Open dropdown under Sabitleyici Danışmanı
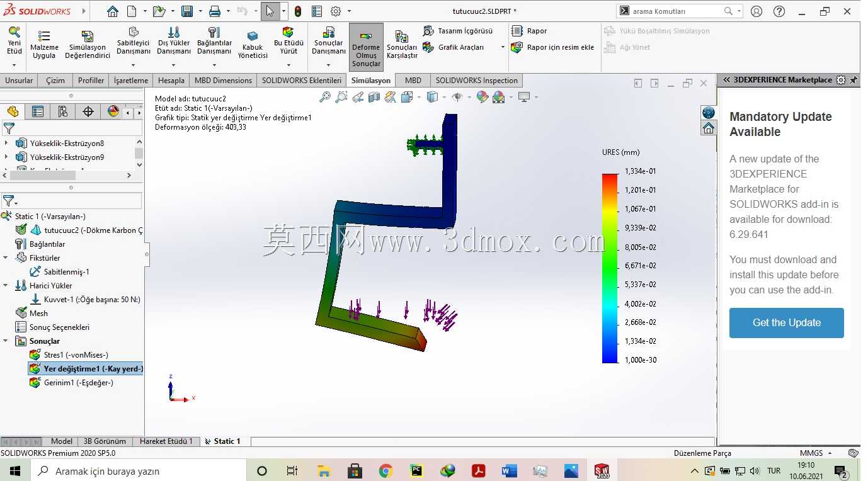The height and width of the screenshot is (481, 868). pos(134,65)
